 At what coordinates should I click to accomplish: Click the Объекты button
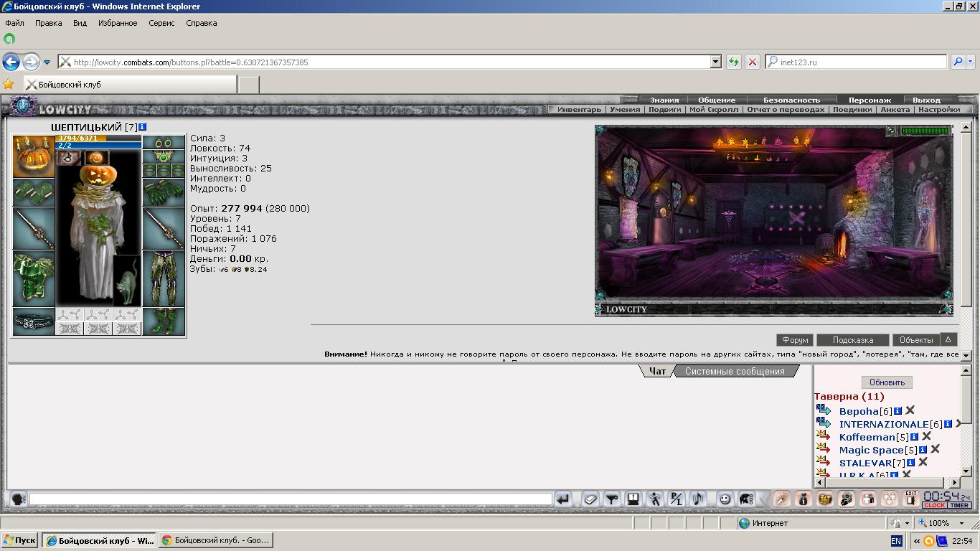(x=916, y=340)
